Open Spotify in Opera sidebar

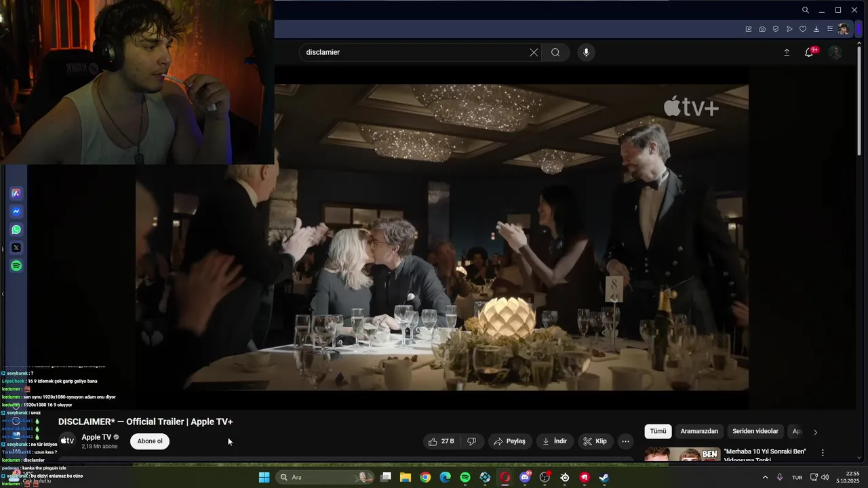(x=16, y=266)
